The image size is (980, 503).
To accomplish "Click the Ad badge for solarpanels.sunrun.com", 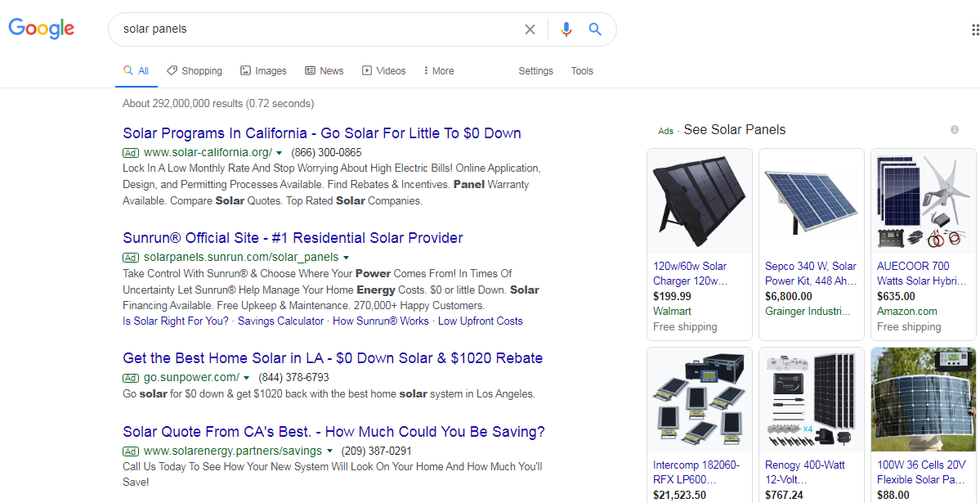I will pos(131,257).
